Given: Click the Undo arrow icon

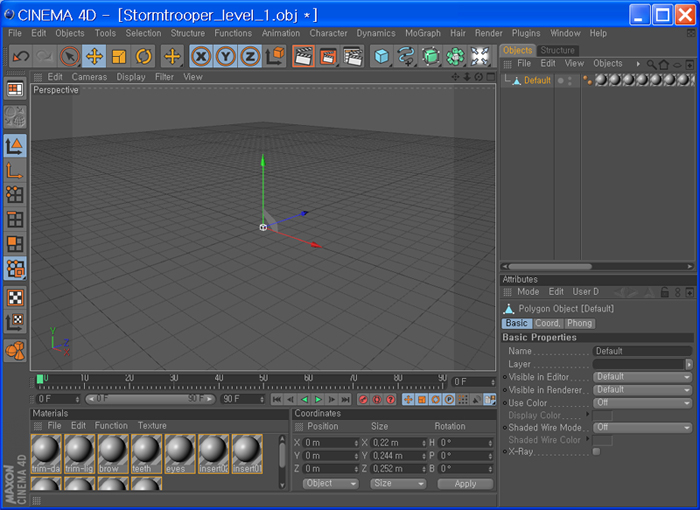Looking at the screenshot, I should [x=21, y=57].
